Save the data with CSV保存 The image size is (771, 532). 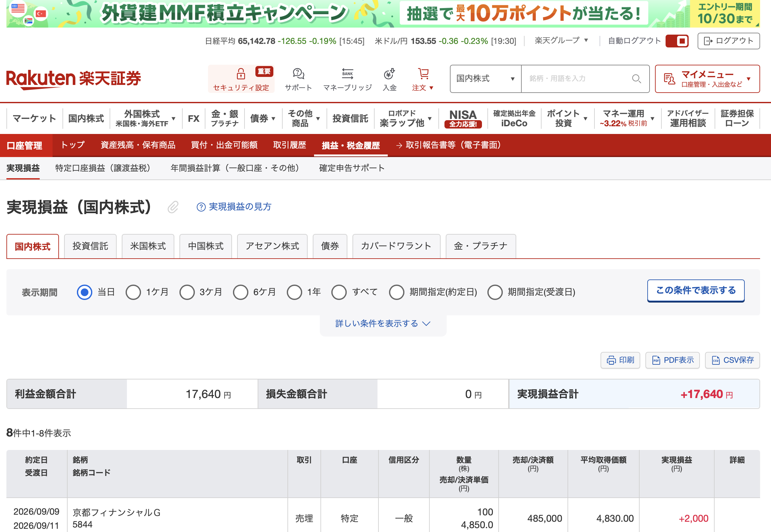pyautogui.click(x=732, y=360)
